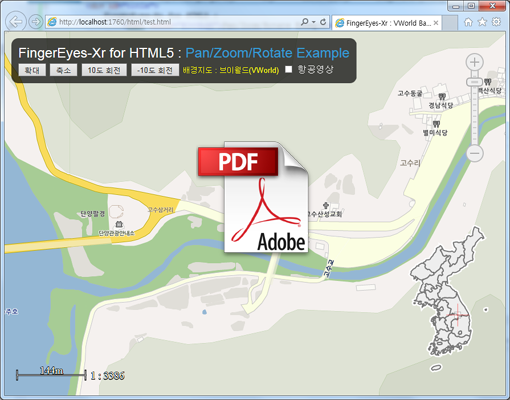Click the 단양팔경 label on map
The height and width of the screenshot is (400, 510).
pos(93,214)
